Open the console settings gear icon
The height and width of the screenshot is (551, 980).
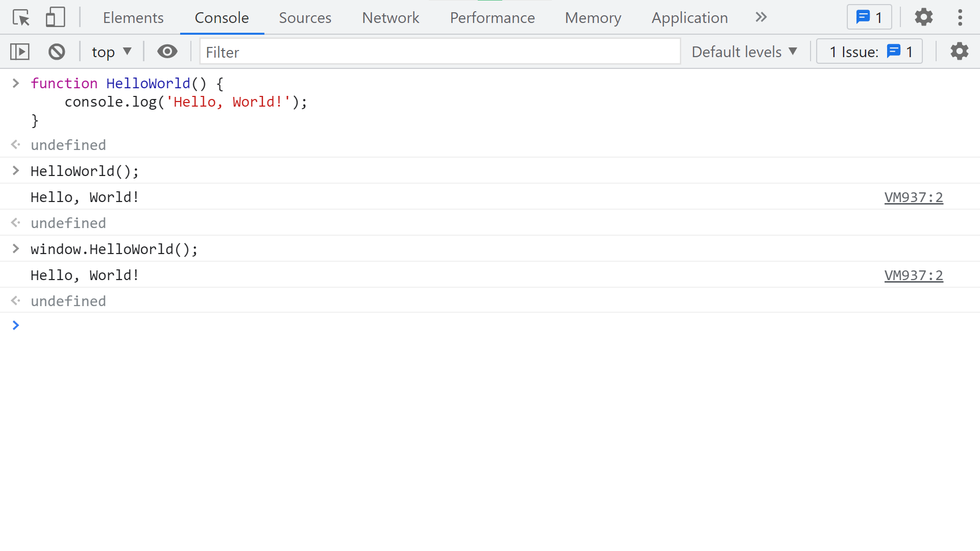[x=959, y=52]
